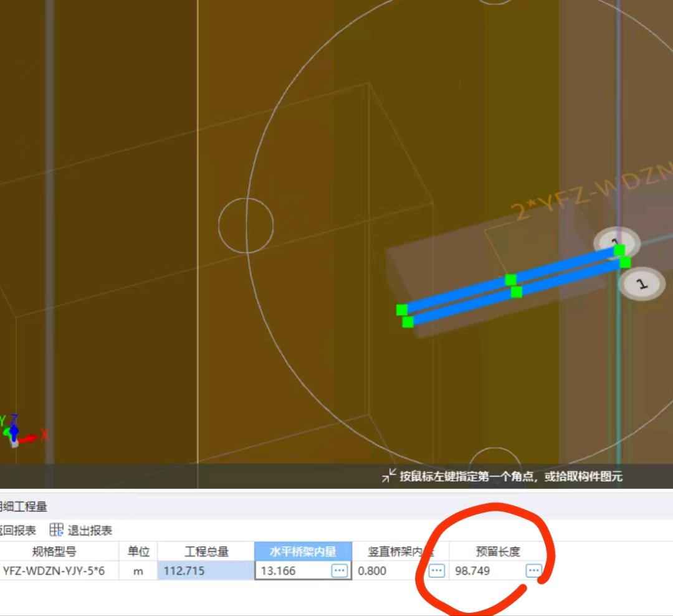
Task: Click the small circle on the left arc
Action: [246, 225]
